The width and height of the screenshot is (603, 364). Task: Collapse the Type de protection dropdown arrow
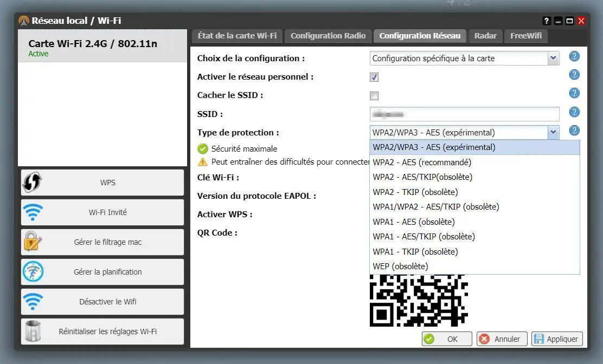click(x=553, y=133)
